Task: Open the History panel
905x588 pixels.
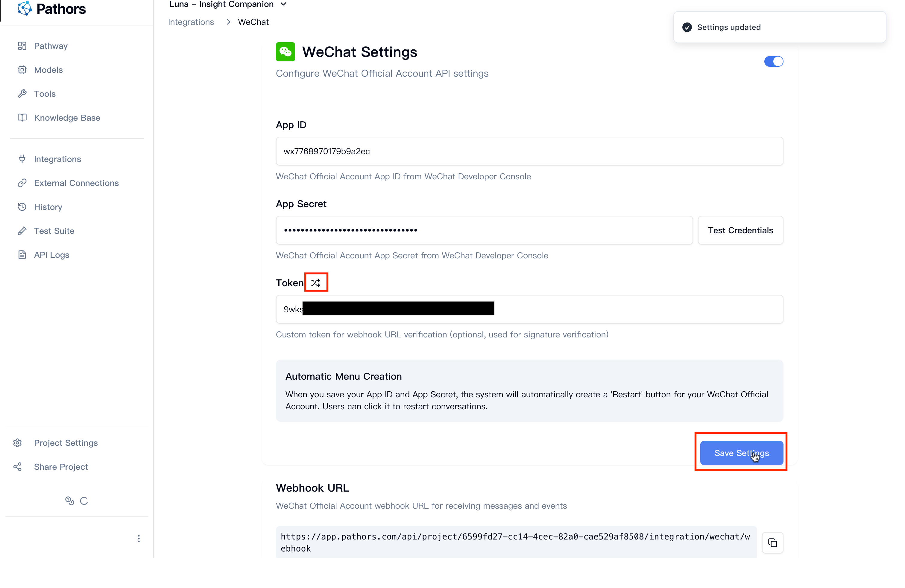Action: point(48,207)
